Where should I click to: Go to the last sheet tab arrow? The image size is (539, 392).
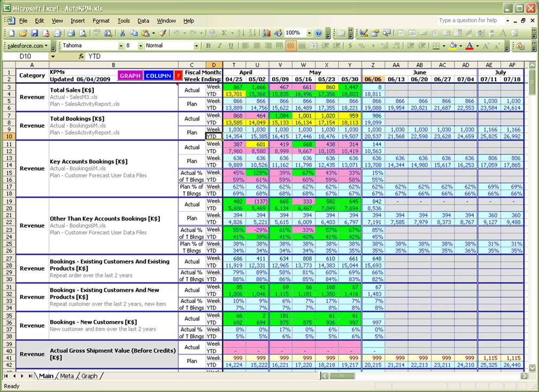click(30, 376)
